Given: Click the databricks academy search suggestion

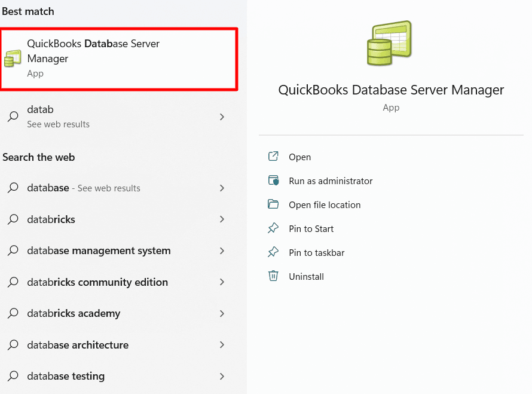Looking at the screenshot, I should pos(74,313).
